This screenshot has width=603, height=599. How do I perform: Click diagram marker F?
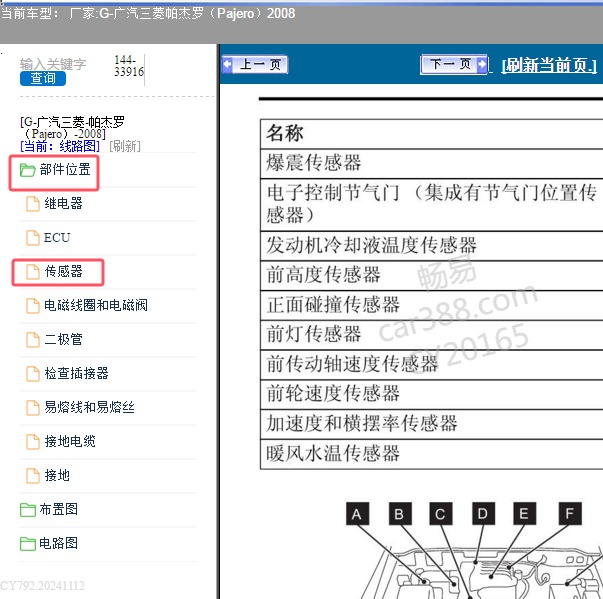(x=570, y=514)
